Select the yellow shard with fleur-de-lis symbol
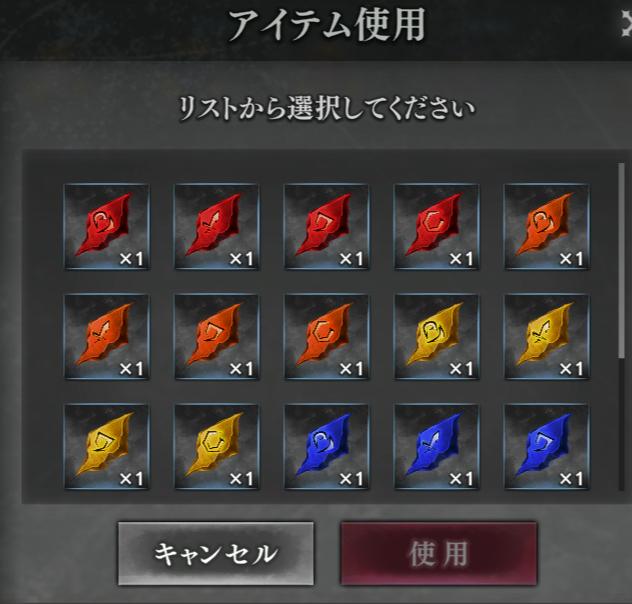Image resolution: width=632 pixels, height=604 pixels. point(547,337)
